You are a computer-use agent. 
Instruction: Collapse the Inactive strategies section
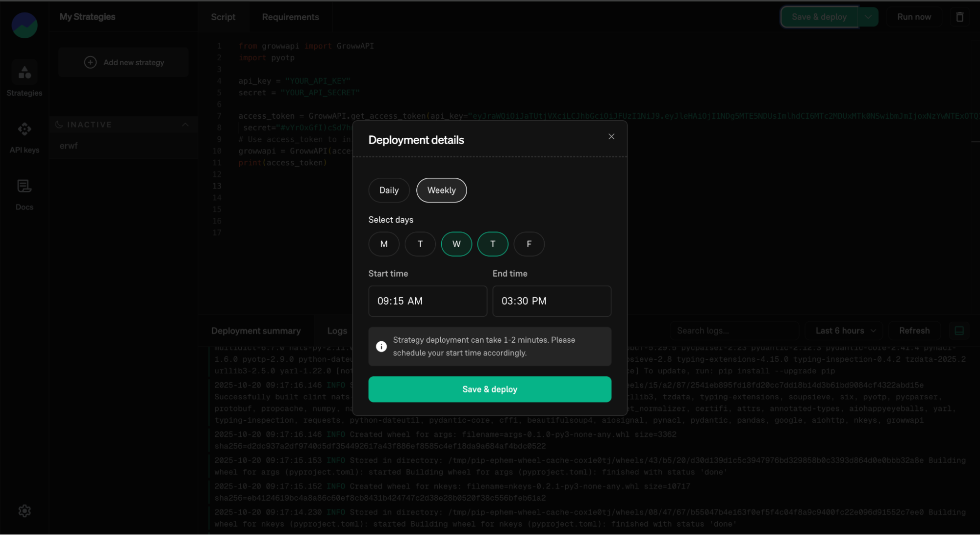pyautogui.click(x=185, y=125)
